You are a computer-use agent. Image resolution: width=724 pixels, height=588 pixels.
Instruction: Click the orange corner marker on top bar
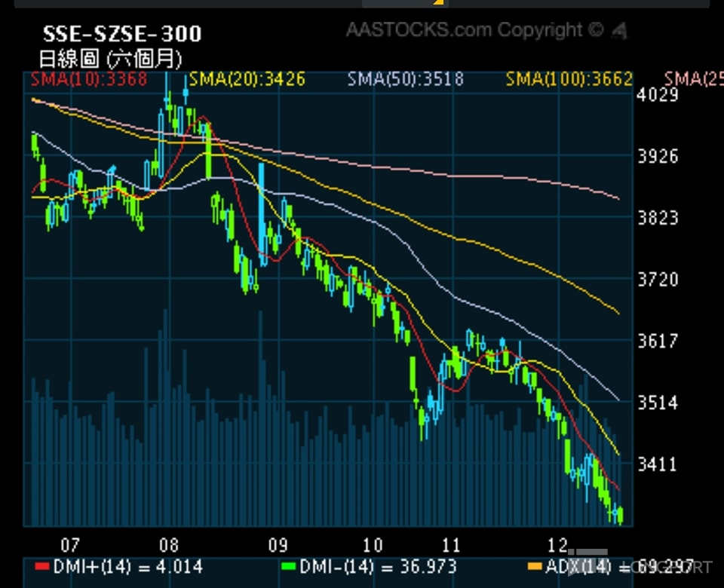[439, 2]
